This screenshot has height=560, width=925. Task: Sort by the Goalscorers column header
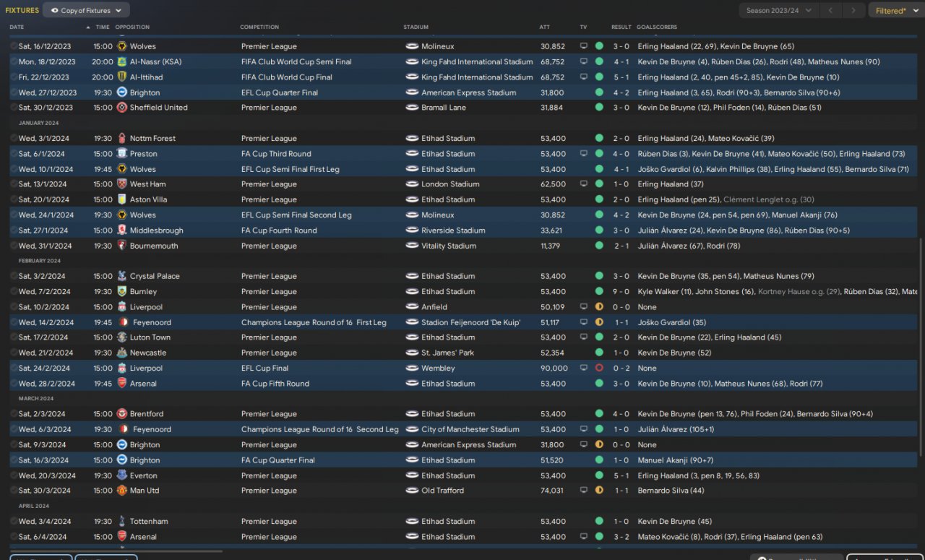pos(657,27)
